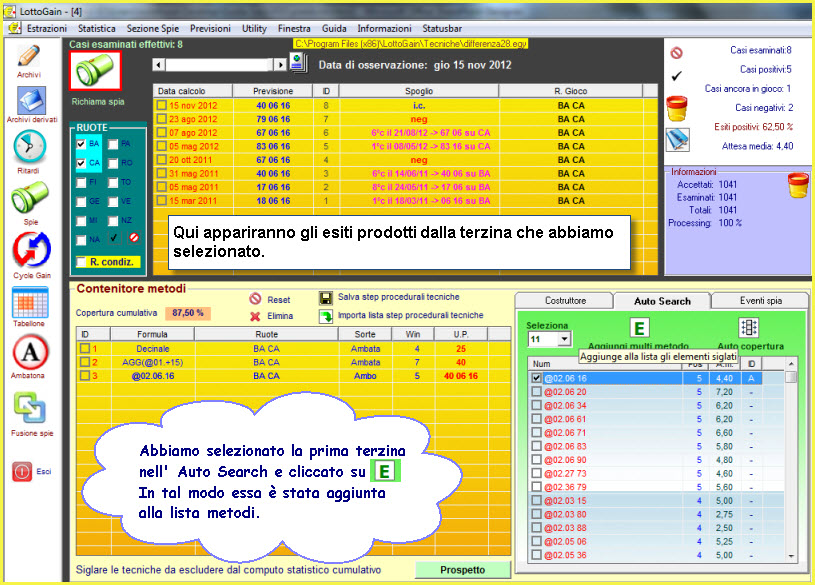Enable the RO ruota checkbox
This screenshot has height=585, width=815.
[113, 163]
